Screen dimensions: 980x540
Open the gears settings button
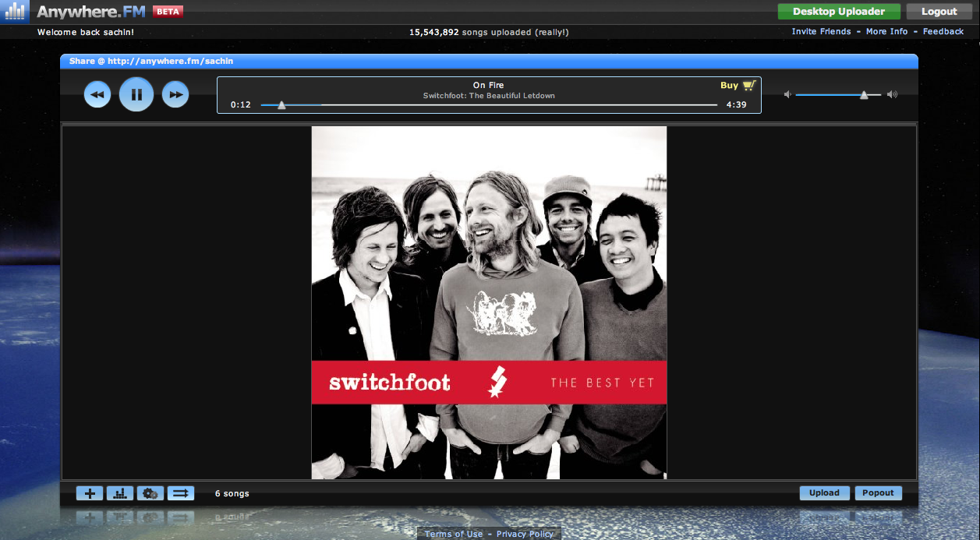click(x=150, y=493)
